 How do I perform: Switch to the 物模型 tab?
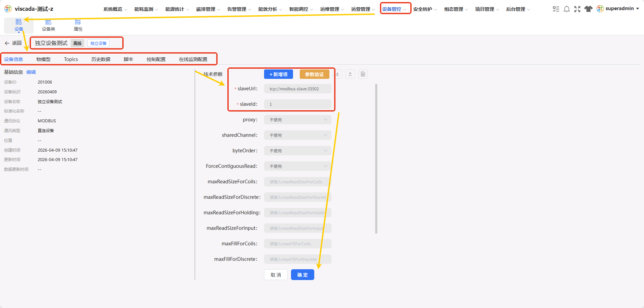coord(43,59)
